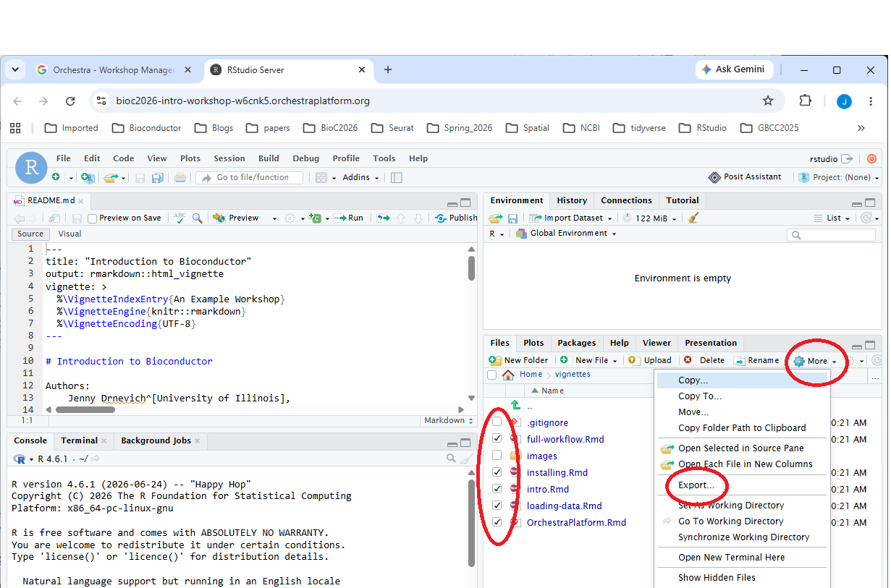This screenshot has width=891, height=588.
Task: Open the More dropdown in Files pane
Action: click(816, 361)
